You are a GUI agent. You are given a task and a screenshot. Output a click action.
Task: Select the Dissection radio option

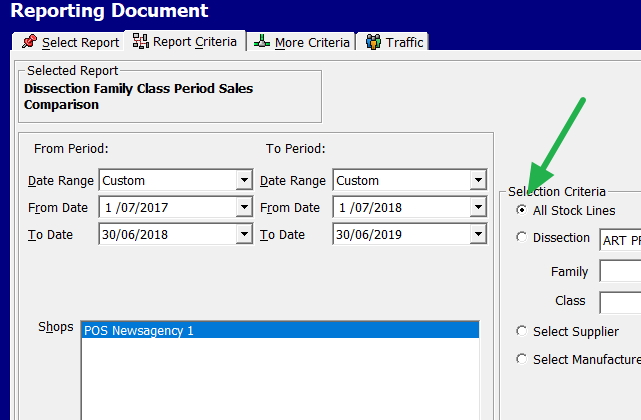tap(521, 237)
